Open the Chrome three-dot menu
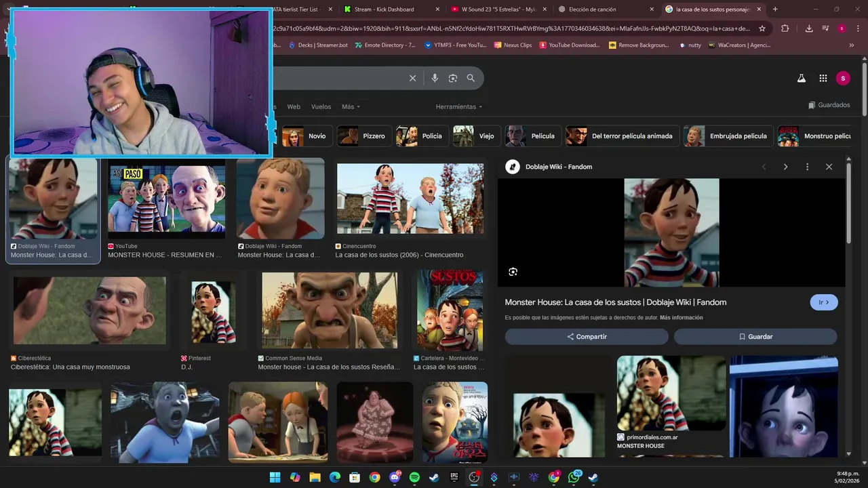The width and height of the screenshot is (868, 488). point(858,28)
